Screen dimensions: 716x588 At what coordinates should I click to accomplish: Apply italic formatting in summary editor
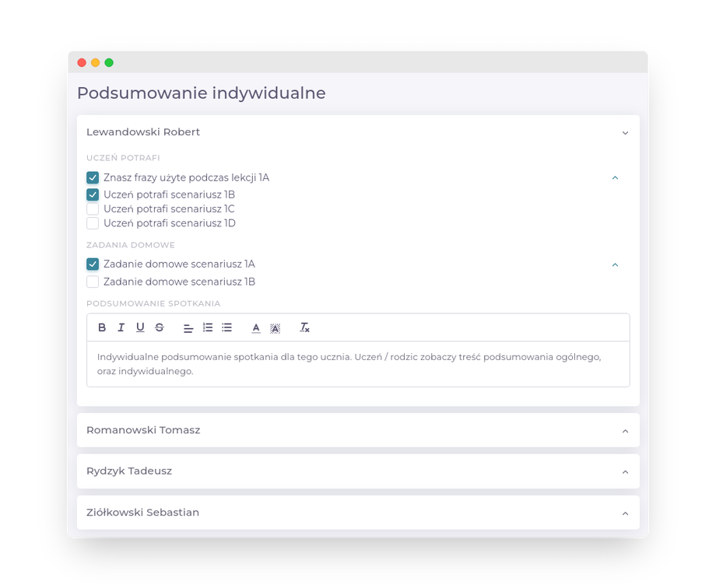(x=121, y=327)
